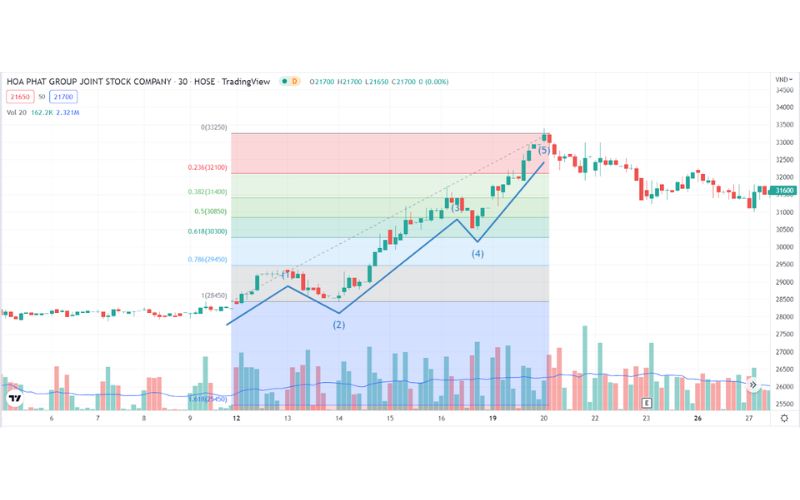Viewport: 800px width, 500px height.
Task: Toggle the green market status dot
Action: [x=285, y=81]
